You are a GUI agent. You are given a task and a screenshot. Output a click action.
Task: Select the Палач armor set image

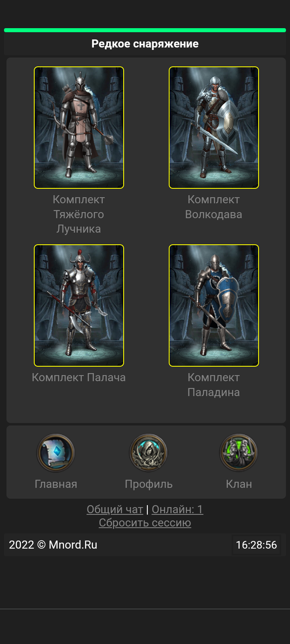point(79,305)
